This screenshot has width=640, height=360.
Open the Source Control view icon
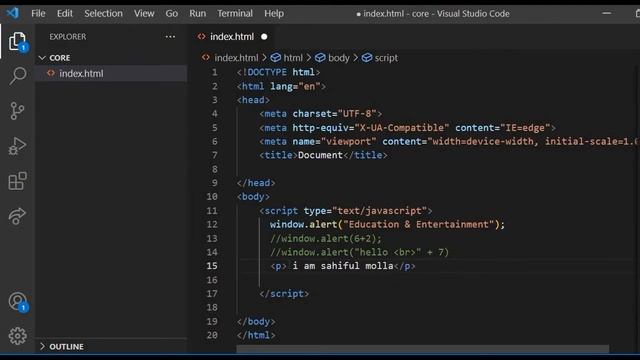17,111
